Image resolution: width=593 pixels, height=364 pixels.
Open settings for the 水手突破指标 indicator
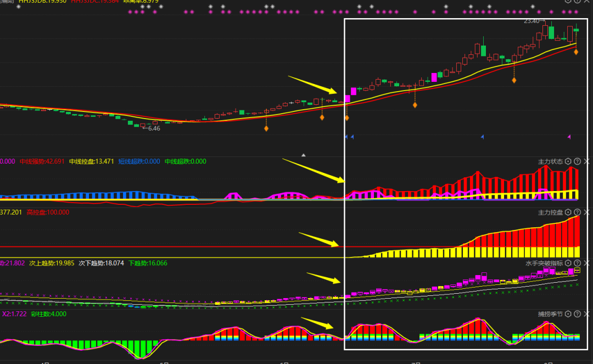click(568, 263)
